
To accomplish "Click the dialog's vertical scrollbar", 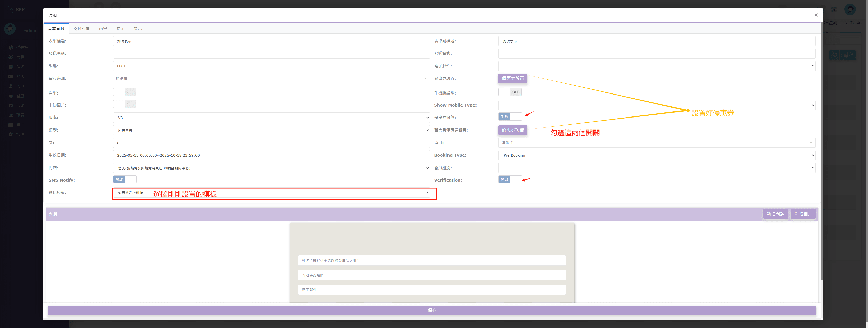I will click(821, 152).
